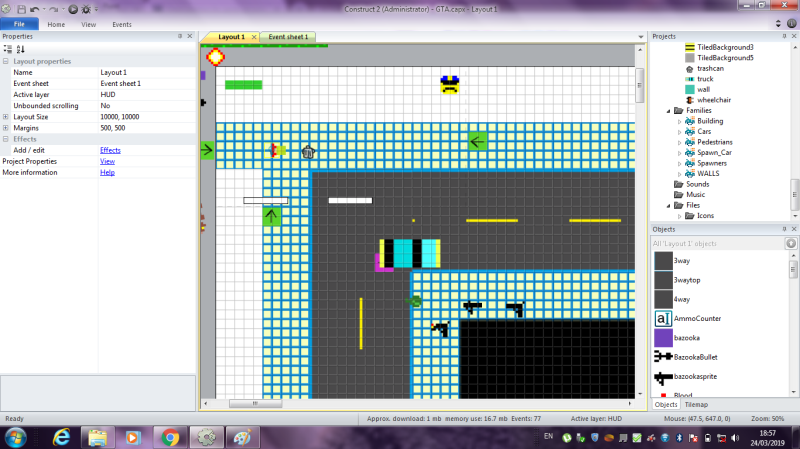Select the Active layer value HUD
The width and height of the screenshot is (800, 449).
(x=147, y=94)
